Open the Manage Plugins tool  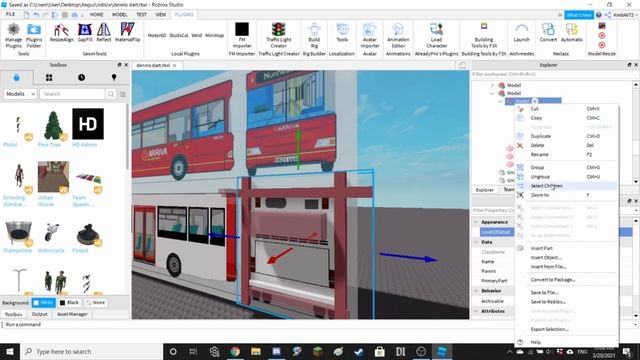tap(13, 35)
